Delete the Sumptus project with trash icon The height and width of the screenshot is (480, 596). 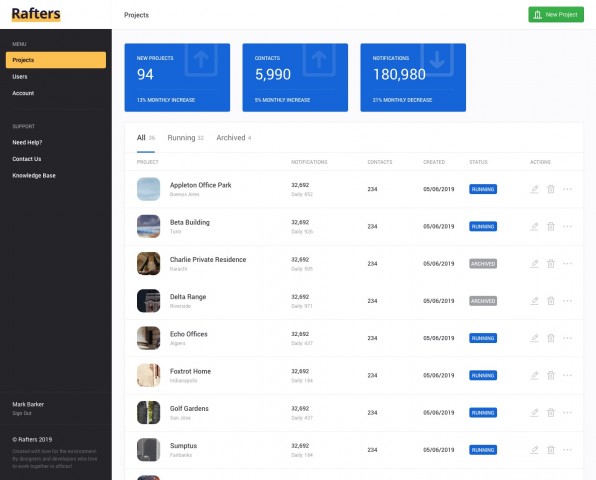point(551,450)
